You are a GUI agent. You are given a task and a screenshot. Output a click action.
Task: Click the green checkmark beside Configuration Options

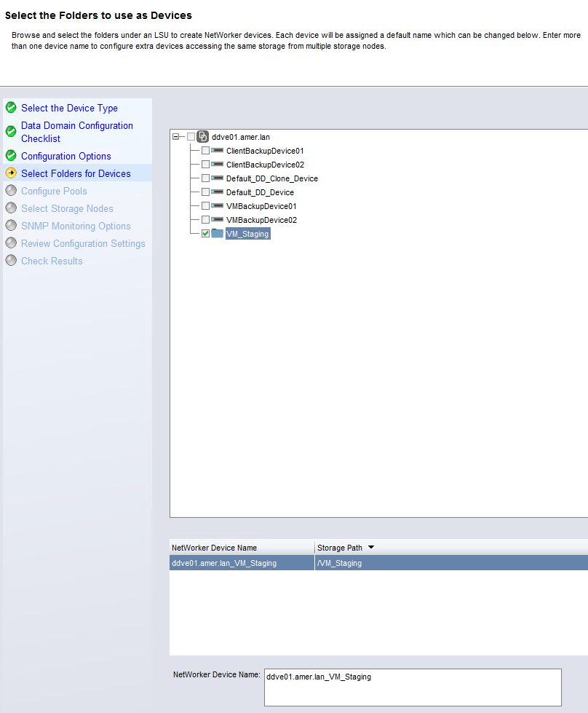[11, 156]
